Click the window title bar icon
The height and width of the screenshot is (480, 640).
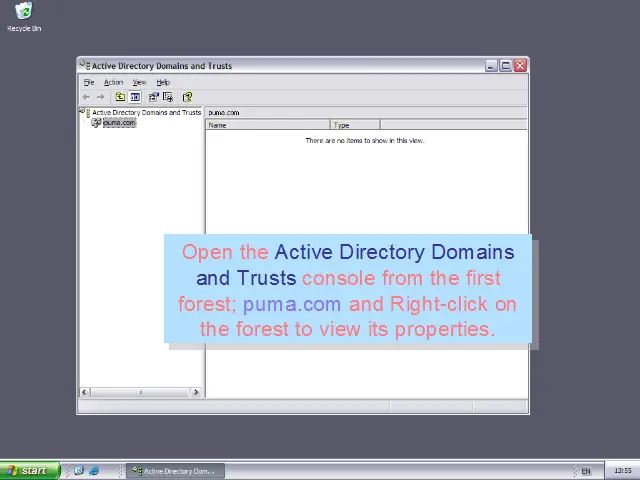[x=85, y=65]
